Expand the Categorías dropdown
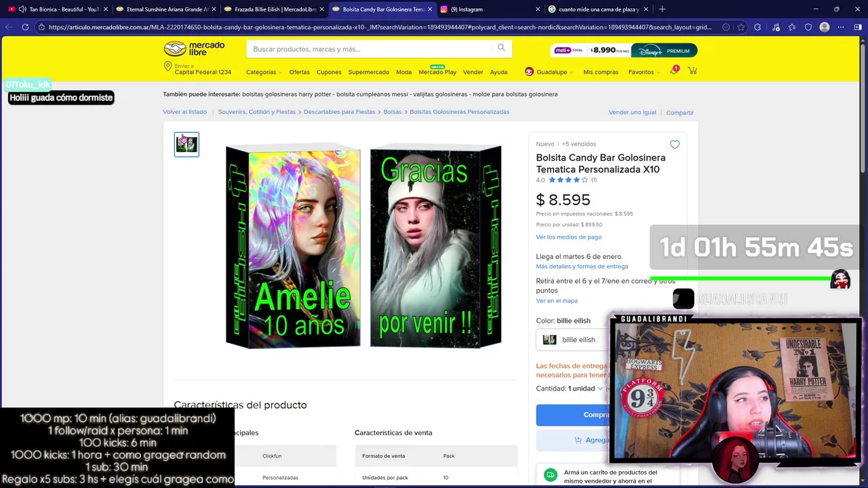 point(264,72)
